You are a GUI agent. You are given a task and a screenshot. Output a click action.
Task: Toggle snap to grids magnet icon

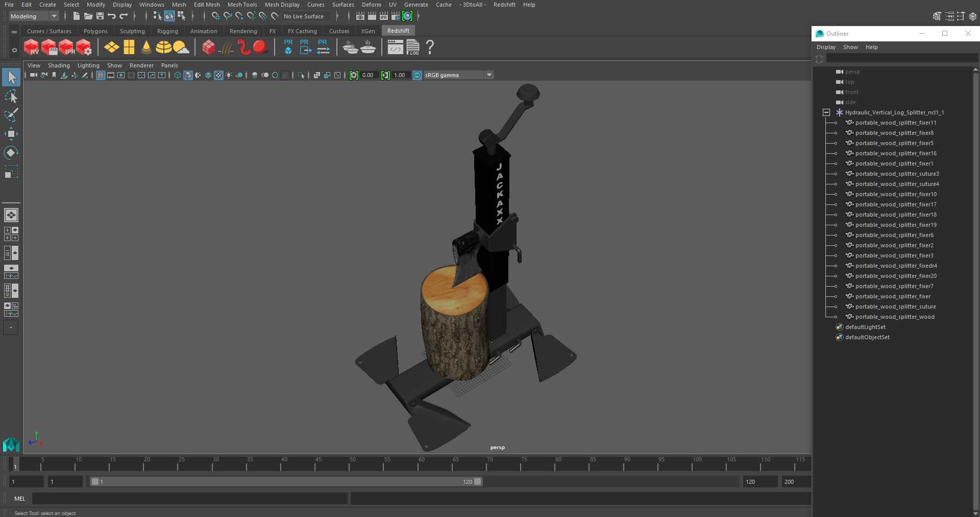pyautogui.click(x=215, y=16)
